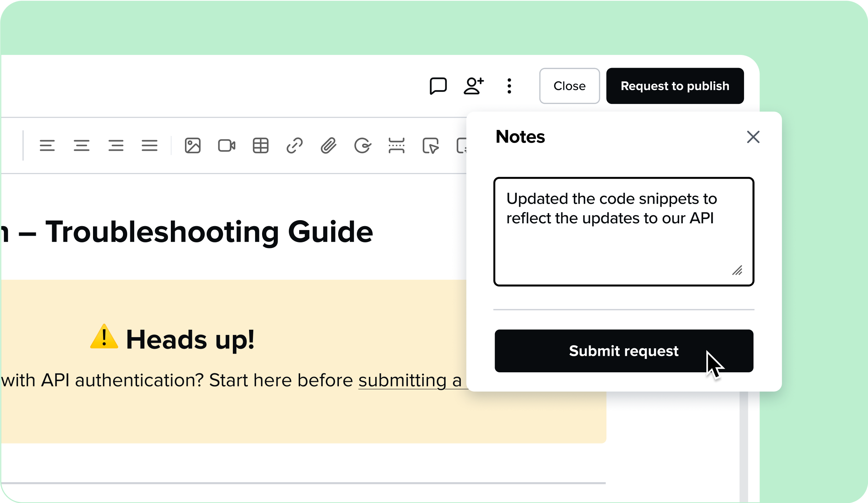Attach a file using paperclip icon
The height and width of the screenshot is (503, 868).
(328, 145)
